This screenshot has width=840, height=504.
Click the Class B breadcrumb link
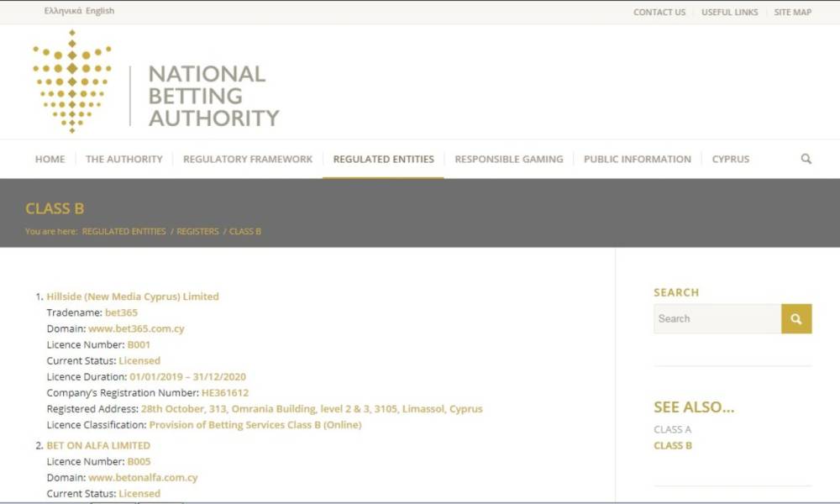tap(245, 231)
